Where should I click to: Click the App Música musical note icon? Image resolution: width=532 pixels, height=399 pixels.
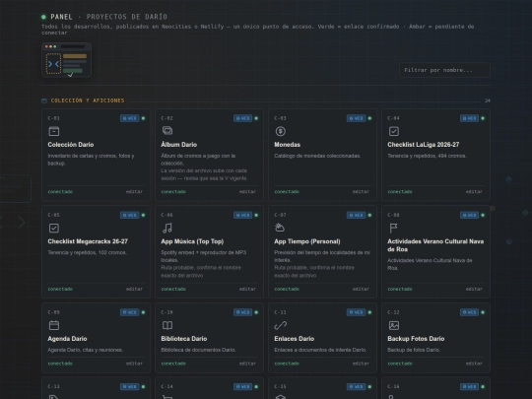point(167,228)
